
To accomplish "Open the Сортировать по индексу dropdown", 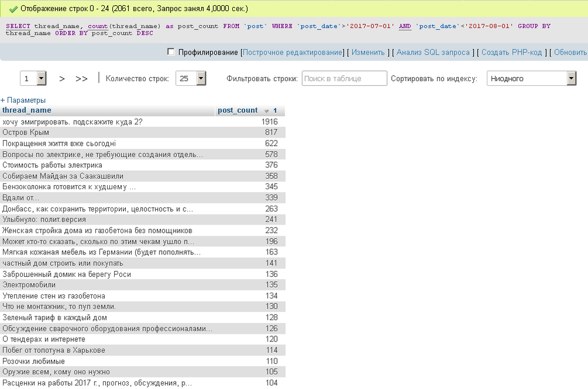I will coord(531,78).
